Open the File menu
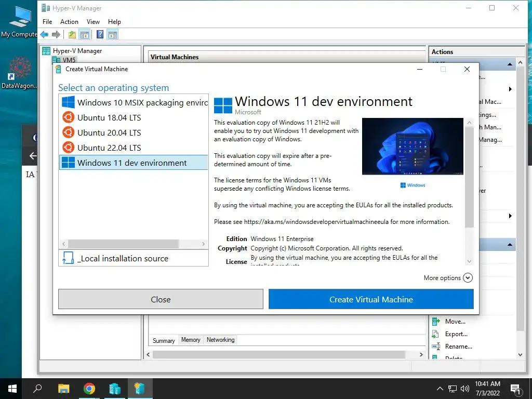This screenshot has height=399, width=532. point(47,22)
